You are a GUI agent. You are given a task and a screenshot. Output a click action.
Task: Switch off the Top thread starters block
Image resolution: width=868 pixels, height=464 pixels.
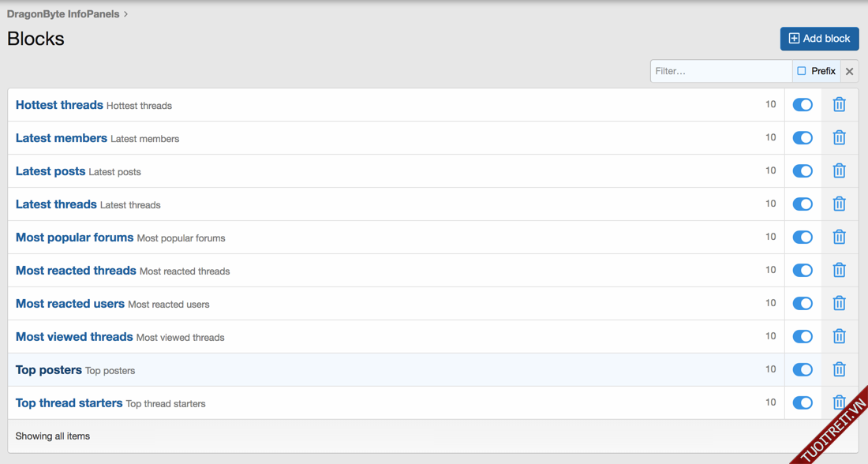pyautogui.click(x=803, y=403)
